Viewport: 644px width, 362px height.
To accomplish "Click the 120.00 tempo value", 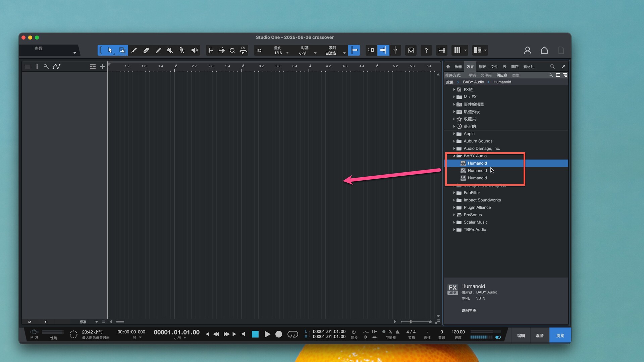I will point(458,332).
